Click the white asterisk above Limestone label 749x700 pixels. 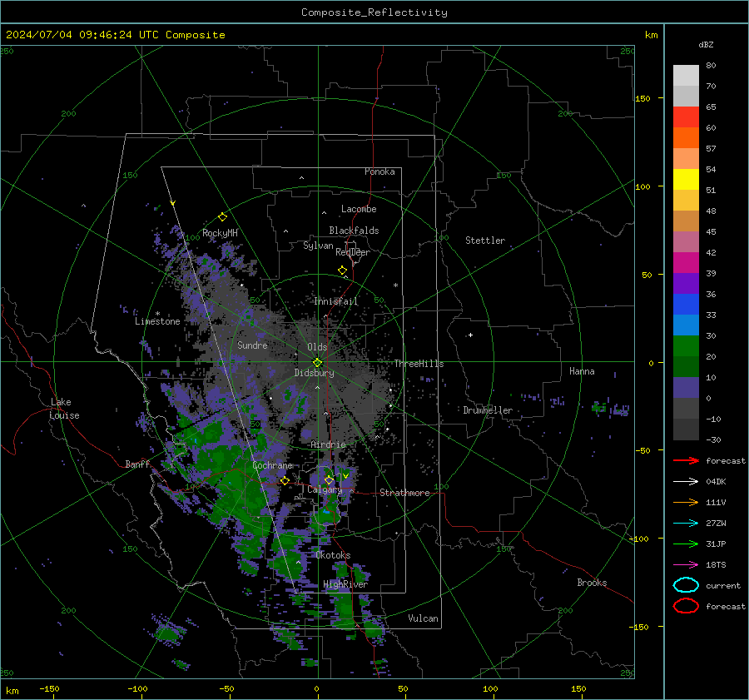tap(157, 314)
